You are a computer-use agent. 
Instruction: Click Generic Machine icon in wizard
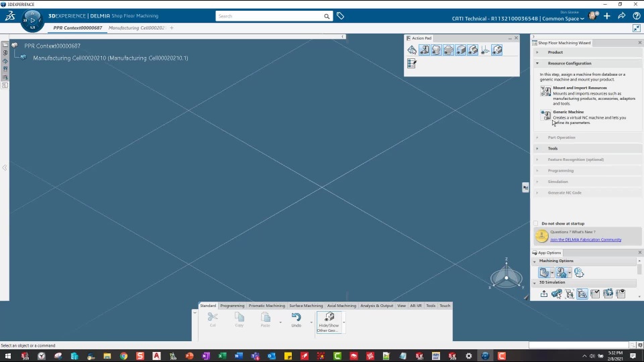545,115
